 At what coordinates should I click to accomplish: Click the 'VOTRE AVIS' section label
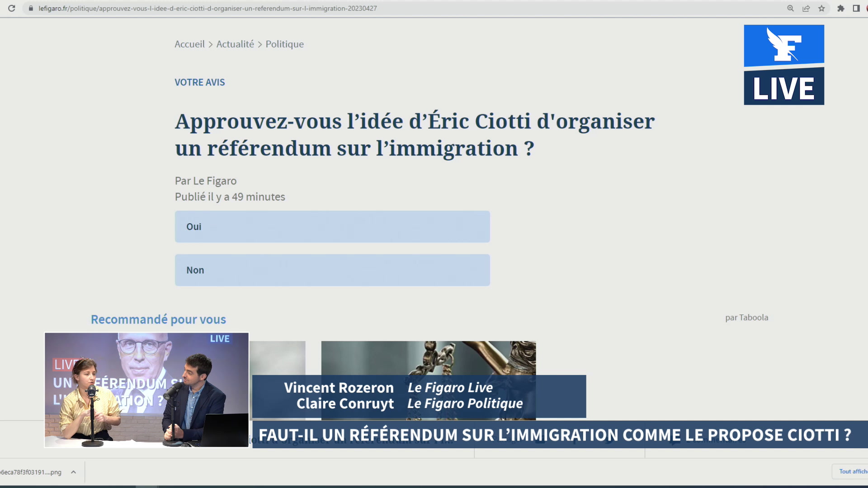click(x=200, y=82)
